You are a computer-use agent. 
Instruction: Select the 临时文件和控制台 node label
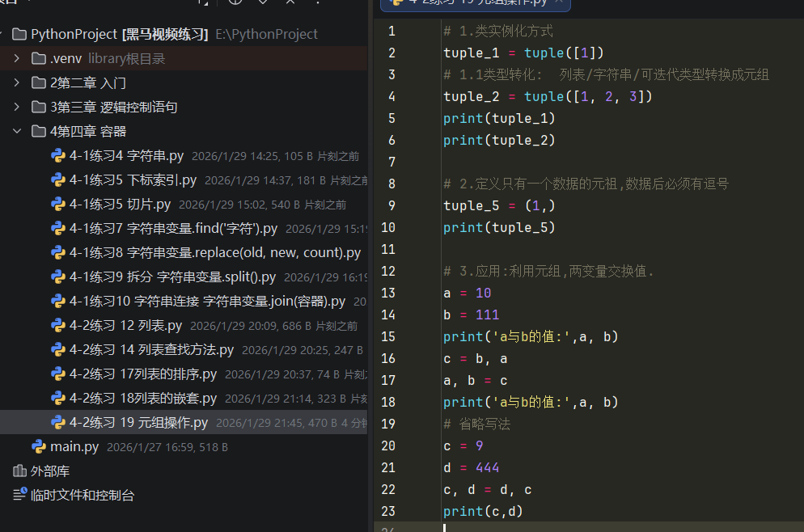tap(83, 495)
